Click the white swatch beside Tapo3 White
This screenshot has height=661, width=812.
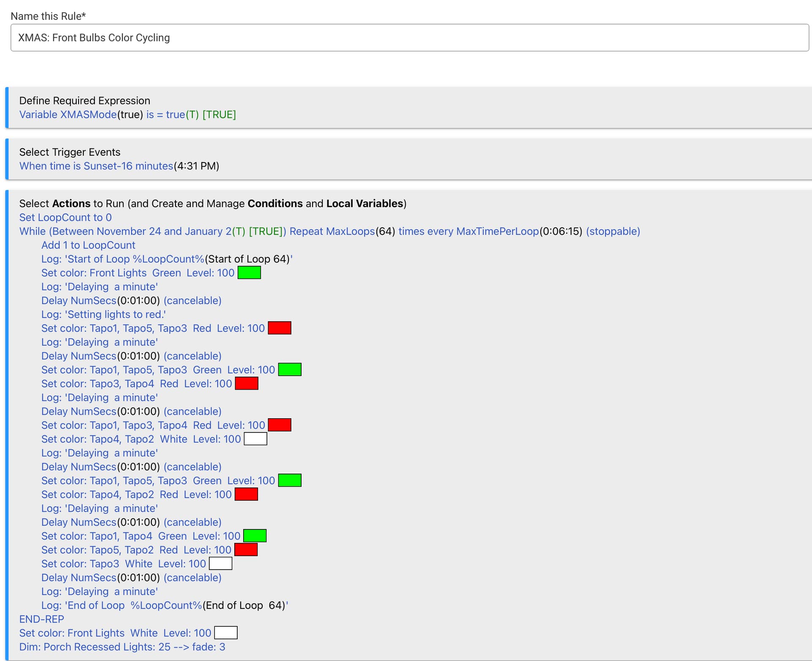tap(220, 564)
